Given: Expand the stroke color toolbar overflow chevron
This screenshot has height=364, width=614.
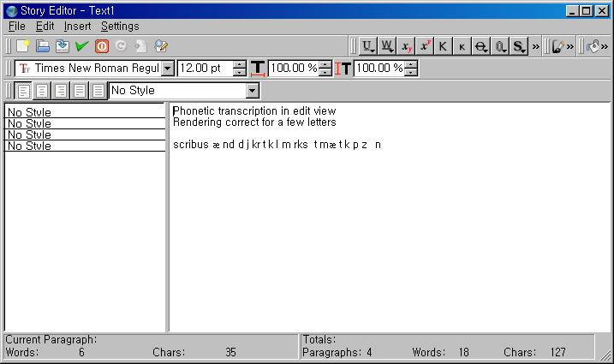Looking at the screenshot, I should 570,46.
